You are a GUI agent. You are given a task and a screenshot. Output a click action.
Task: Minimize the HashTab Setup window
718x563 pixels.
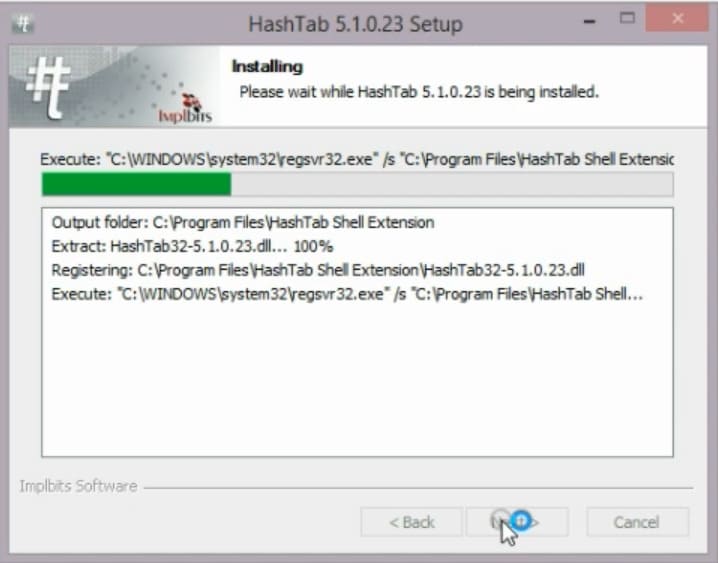[590, 21]
